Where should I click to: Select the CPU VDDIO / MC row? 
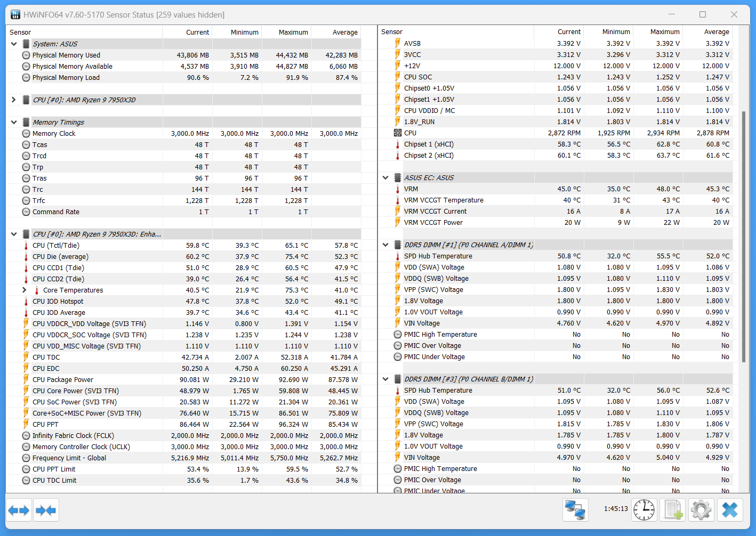pyautogui.click(x=556, y=111)
